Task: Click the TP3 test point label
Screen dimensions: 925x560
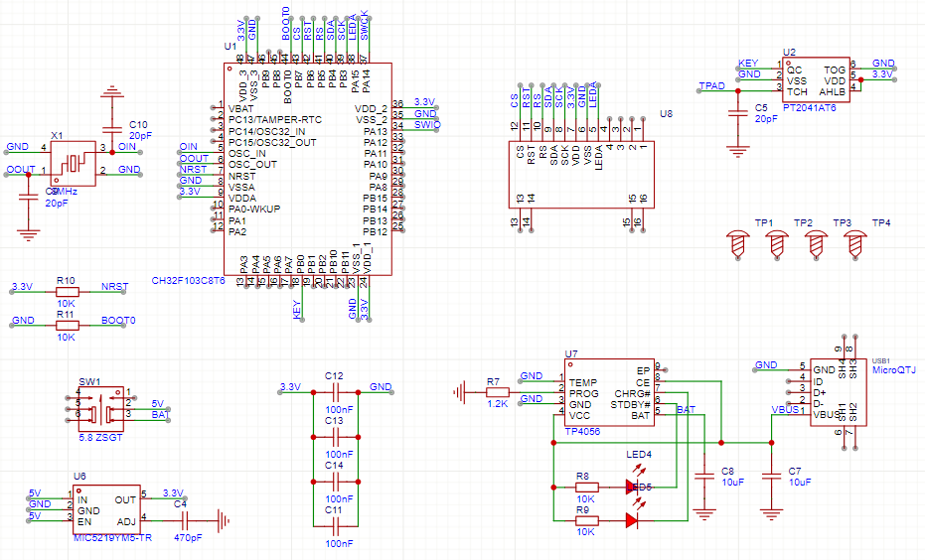Action: 842,222
